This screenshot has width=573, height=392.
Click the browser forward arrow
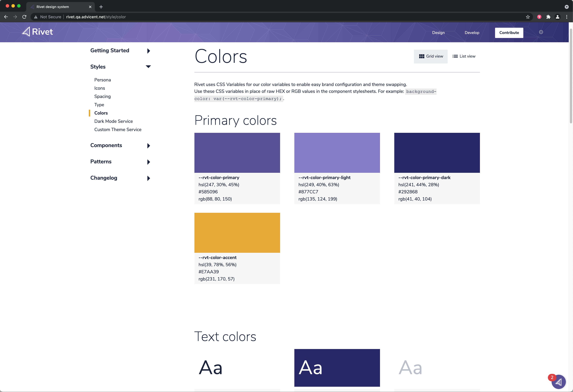[x=15, y=17]
